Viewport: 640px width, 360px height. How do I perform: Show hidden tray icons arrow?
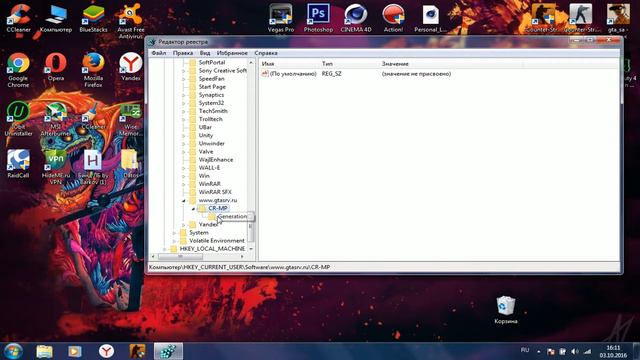click(539, 351)
